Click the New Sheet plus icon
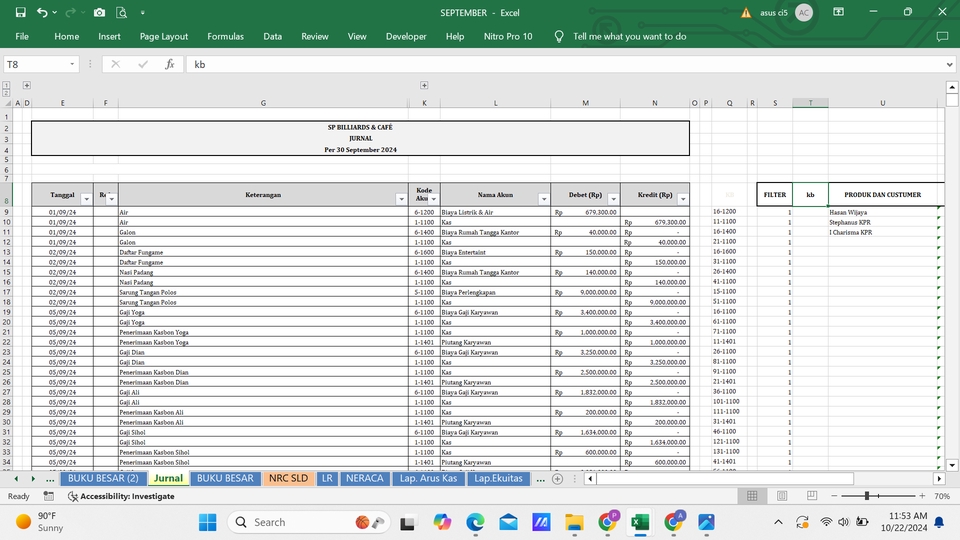The height and width of the screenshot is (540, 960). point(557,479)
